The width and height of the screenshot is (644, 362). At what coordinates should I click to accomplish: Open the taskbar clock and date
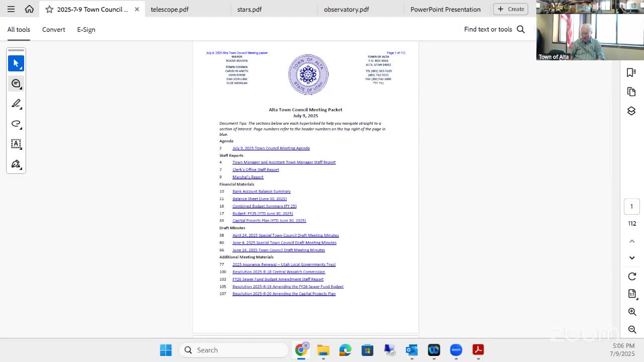click(x=623, y=350)
